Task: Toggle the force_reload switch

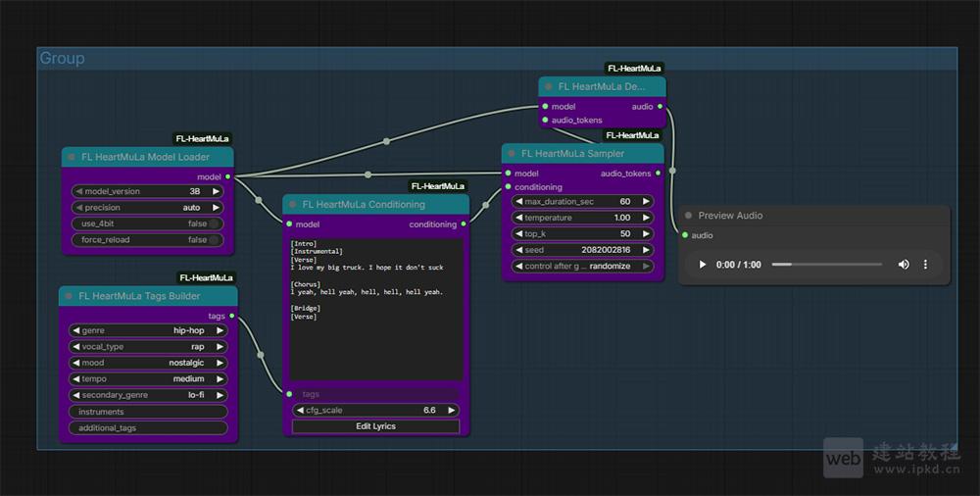Action: pyautogui.click(x=214, y=240)
